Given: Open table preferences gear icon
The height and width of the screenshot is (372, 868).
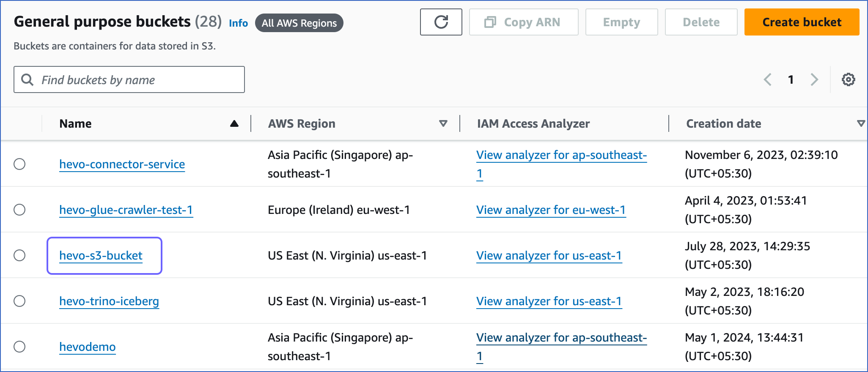Looking at the screenshot, I should (x=848, y=79).
